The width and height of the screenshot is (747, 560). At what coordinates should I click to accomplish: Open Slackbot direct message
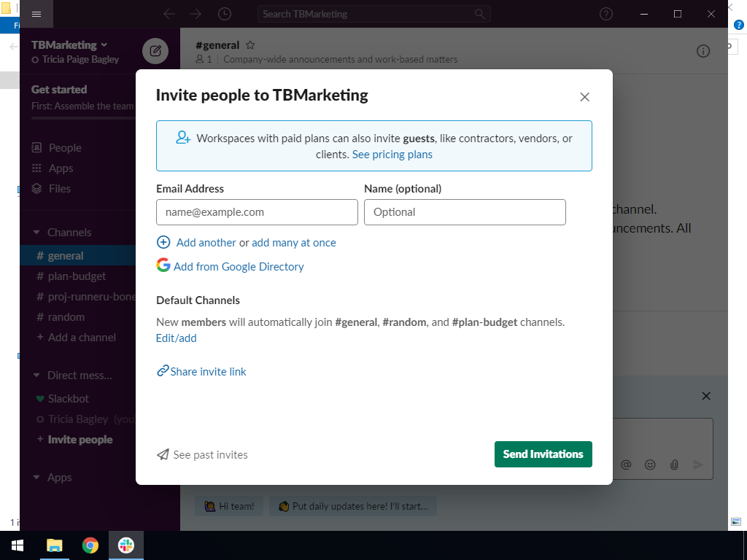pos(68,399)
